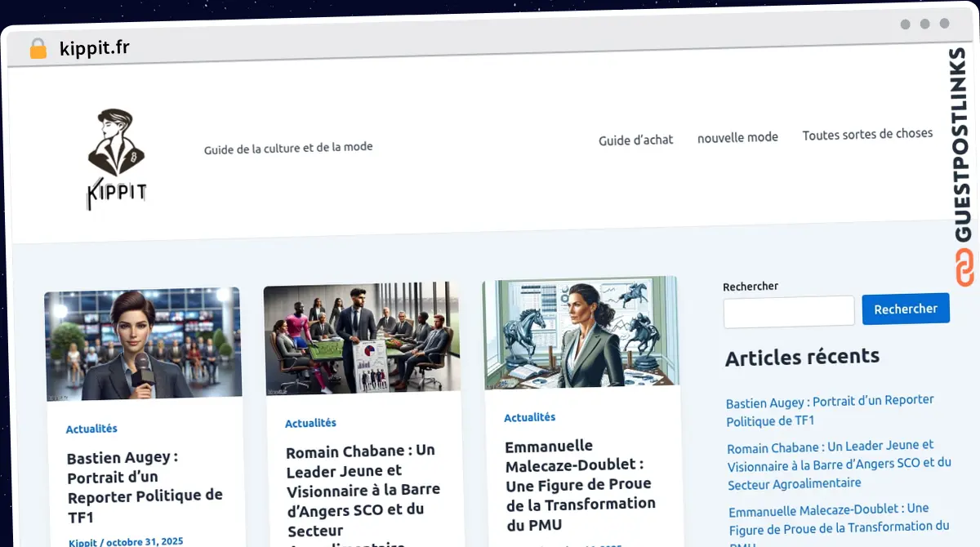Click Actualités category on Romain Chabane card
Image resolution: width=980 pixels, height=547 pixels.
click(310, 423)
